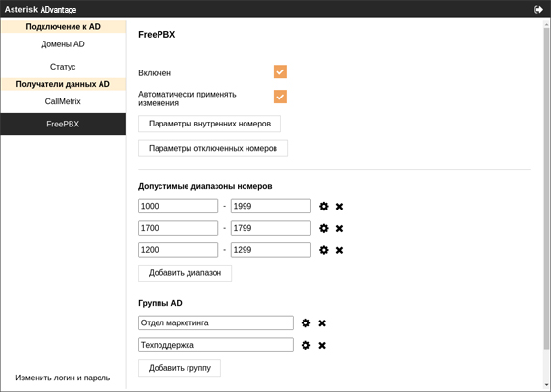The width and height of the screenshot is (551, 392).
Task: Open gear settings for Отдел маркетинга group
Action: (x=306, y=323)
